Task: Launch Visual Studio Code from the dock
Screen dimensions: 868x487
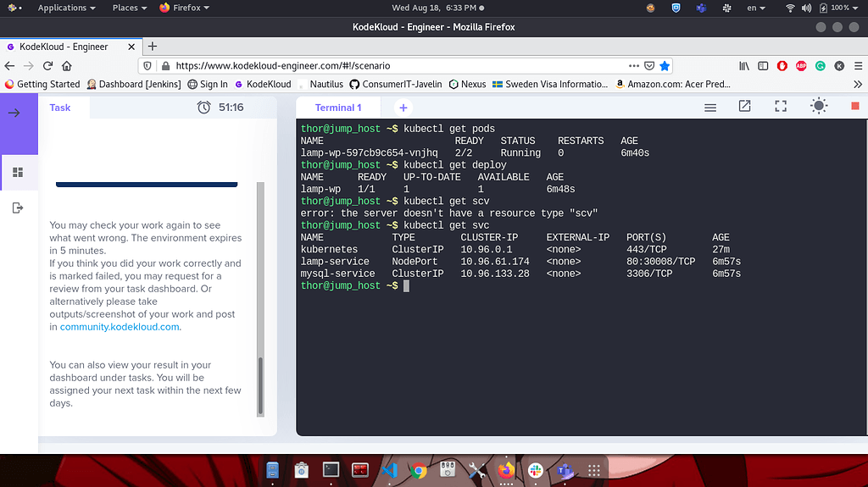Action: (x=389, y=470)
